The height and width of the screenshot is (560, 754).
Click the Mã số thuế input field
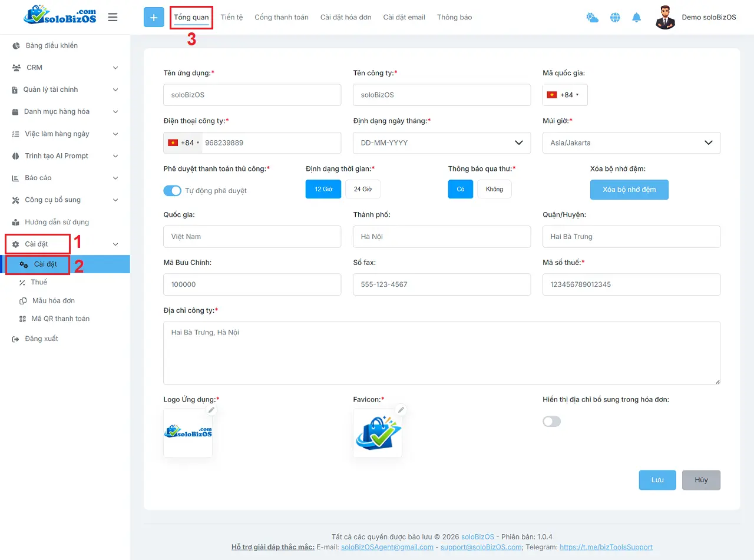[x=631, y=284]
